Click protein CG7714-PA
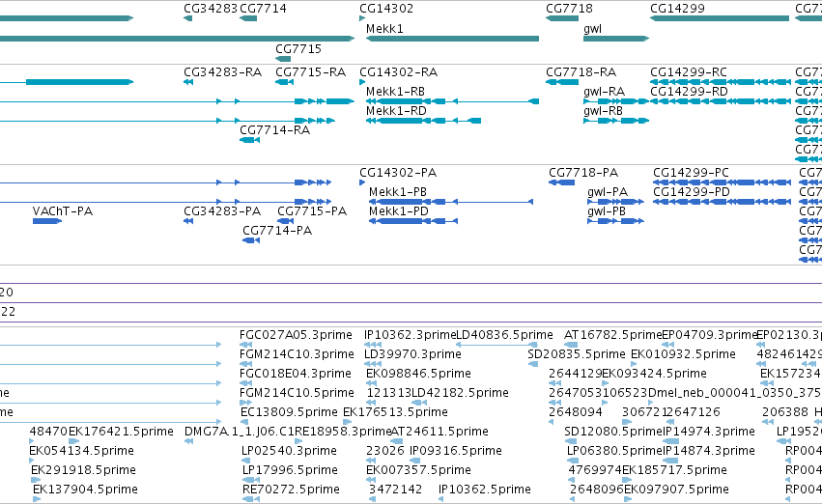Image resolution: width=822 pixels, height=504 pixels. point(277,231)
